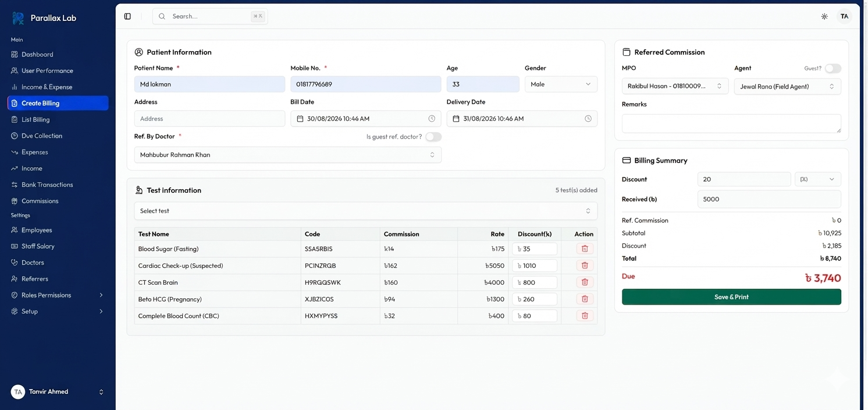The width and height of the screenshot is (868, 410).
Task: Open the Ref. By Doctor selector
Action: point(287,155)
